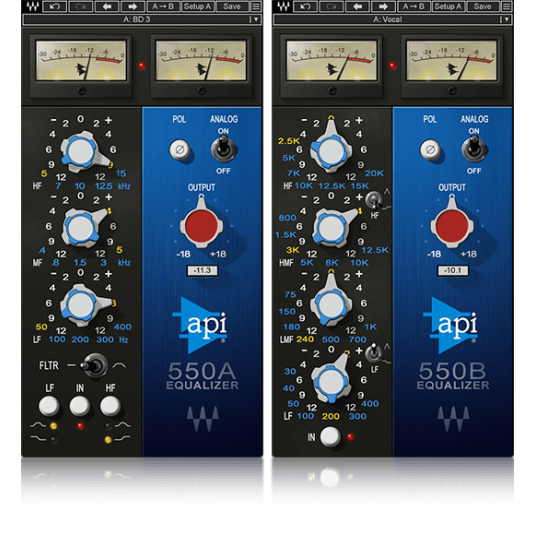Viewport: 535px width, 535px height.
Task: Select 30 LF frequency on 550B
Action: (290, 371)
